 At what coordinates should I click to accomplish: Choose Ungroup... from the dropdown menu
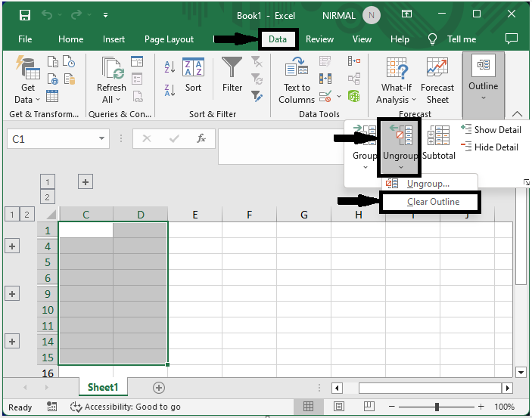click(430, 184)
